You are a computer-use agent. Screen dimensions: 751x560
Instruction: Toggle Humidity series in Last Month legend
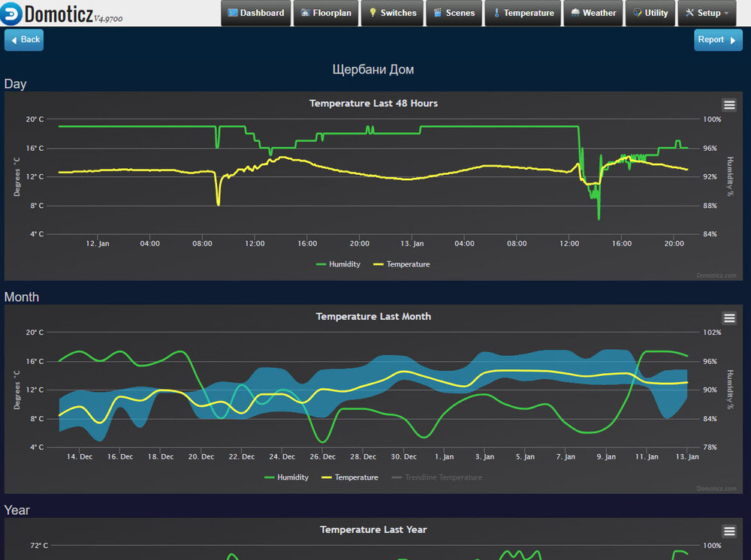tap(286, 477)
